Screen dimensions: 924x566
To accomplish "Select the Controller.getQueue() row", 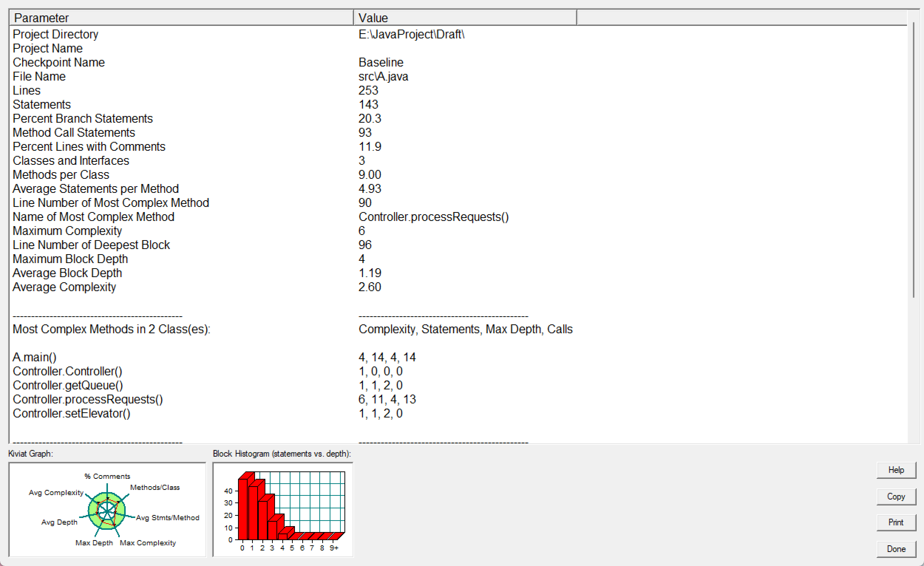I will tap(68, 385).
